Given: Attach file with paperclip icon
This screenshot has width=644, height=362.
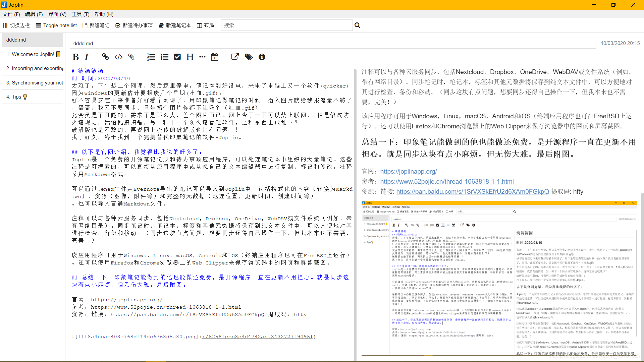Looking at the screenshot, I should (x=131, y=57).
